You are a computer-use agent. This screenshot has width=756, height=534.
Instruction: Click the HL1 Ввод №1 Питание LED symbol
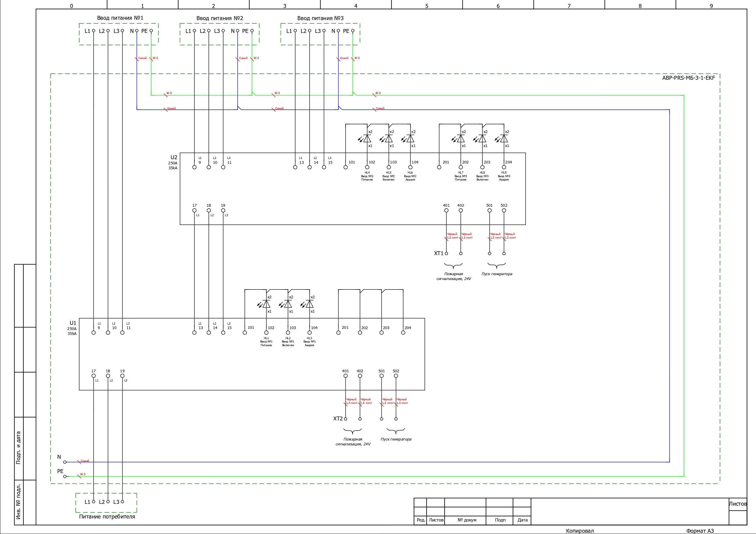266,304
